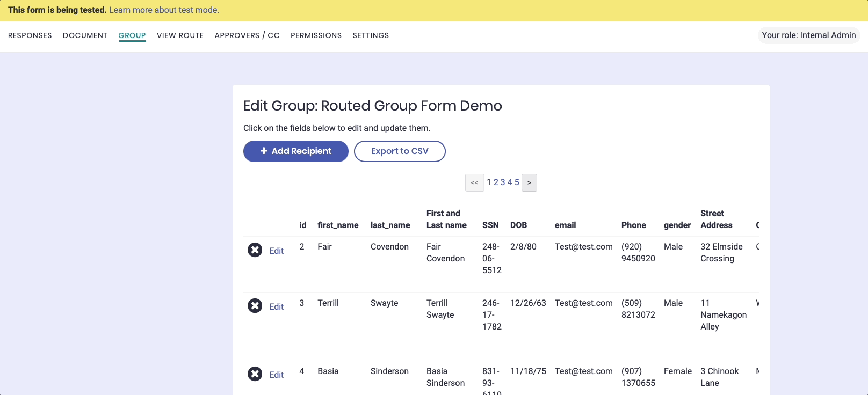Jump to page 3 of recipients
This screenshot has height=395, width=868.
[503, 182]
